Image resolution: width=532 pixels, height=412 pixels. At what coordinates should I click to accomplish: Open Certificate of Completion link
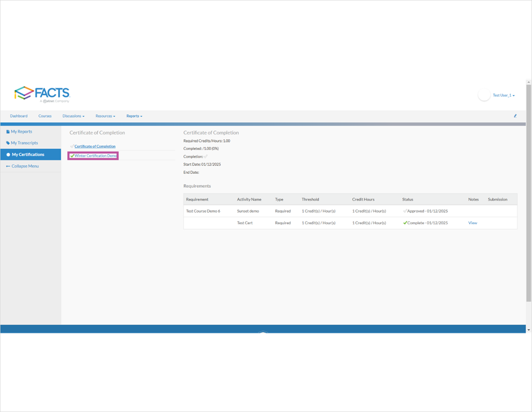point(95,146)
